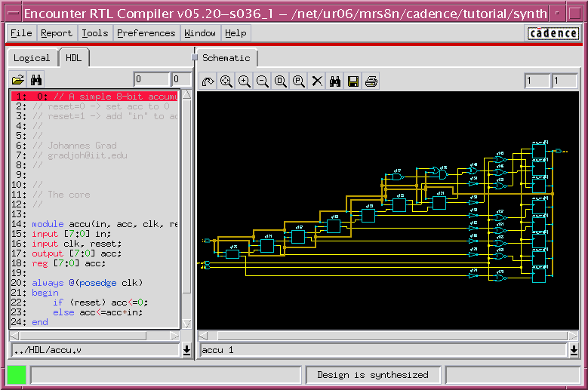The height and width of the screenshot is (390, 588).
Task: Switch to the Logical tab
Action: (x=32, y=58)
